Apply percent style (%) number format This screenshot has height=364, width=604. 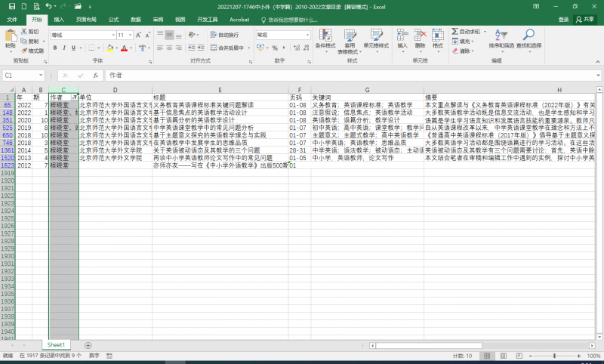pos(275,48)
